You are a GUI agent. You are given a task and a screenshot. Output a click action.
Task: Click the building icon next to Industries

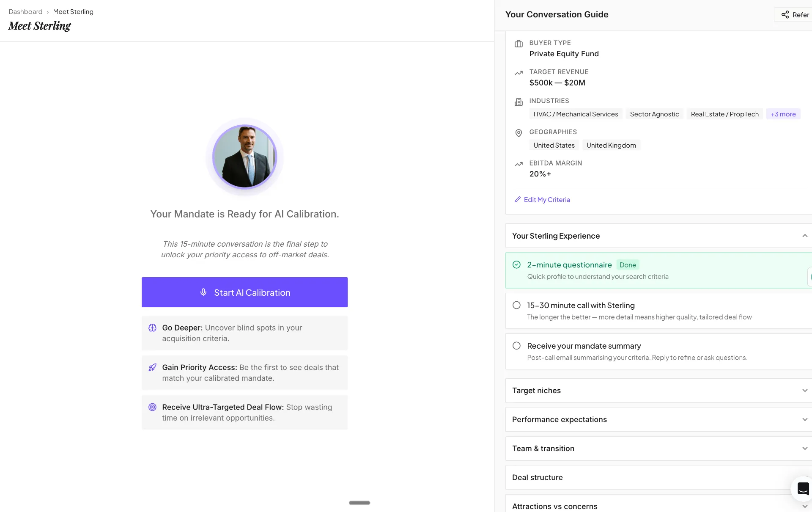[519, 102]
